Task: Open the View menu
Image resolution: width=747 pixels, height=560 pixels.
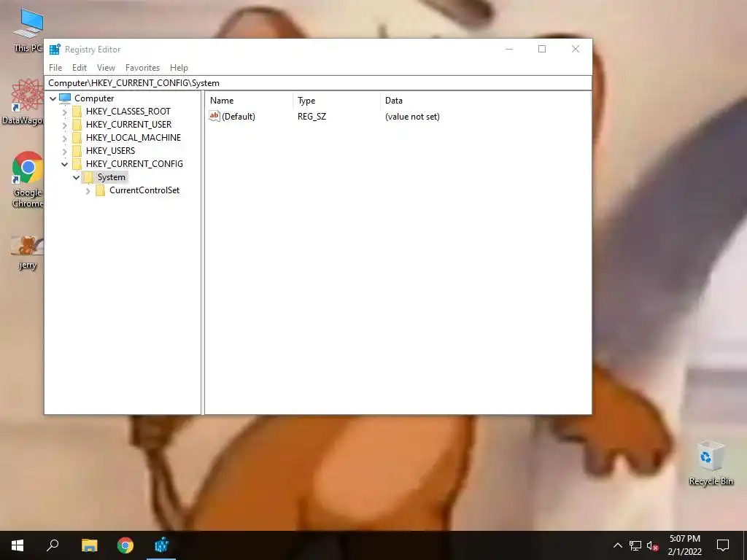Action: (106, 68)
